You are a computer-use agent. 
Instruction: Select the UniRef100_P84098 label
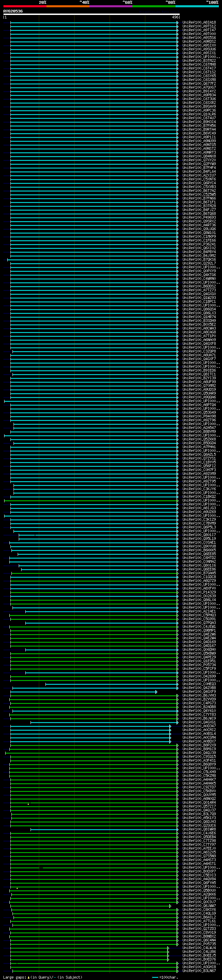tap(199, 416)
